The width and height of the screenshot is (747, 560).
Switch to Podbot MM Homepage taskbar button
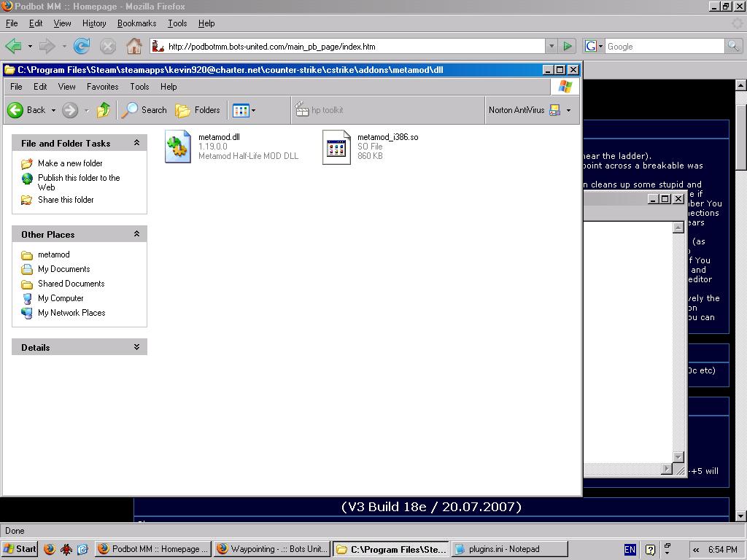152,549
